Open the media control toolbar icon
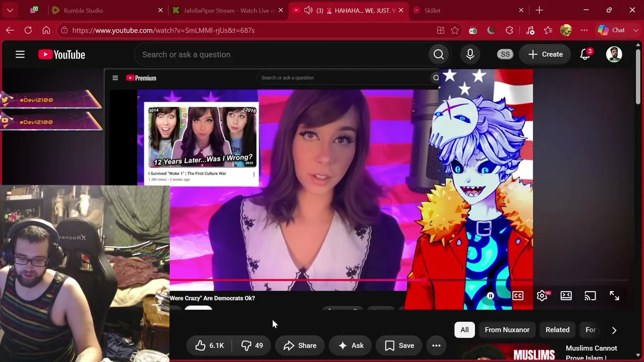 530,30
